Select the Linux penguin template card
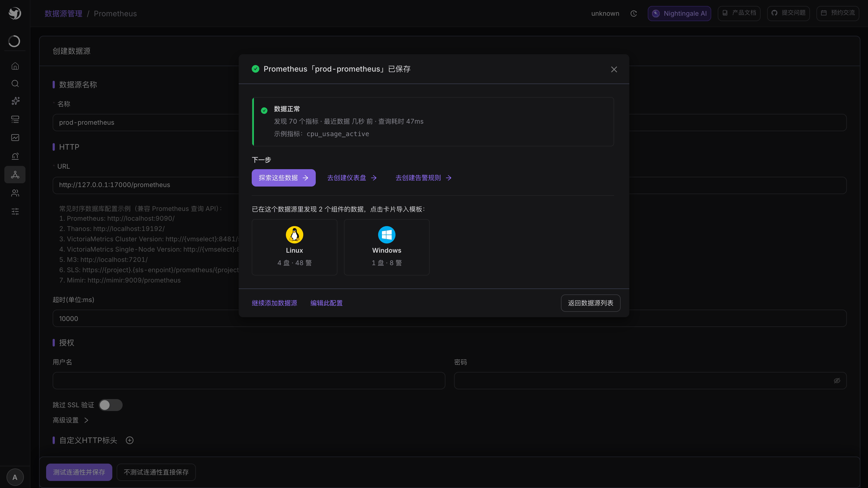Screen dimensions: 868x488 [295, 247]
